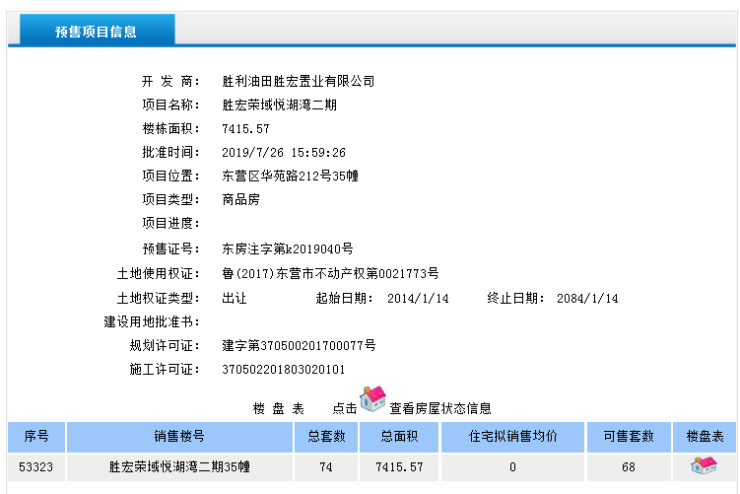Click the 查看房屋状态信息 text
Image resolution: width=740 pixels, height=494 pixels.
pos(440,409)
